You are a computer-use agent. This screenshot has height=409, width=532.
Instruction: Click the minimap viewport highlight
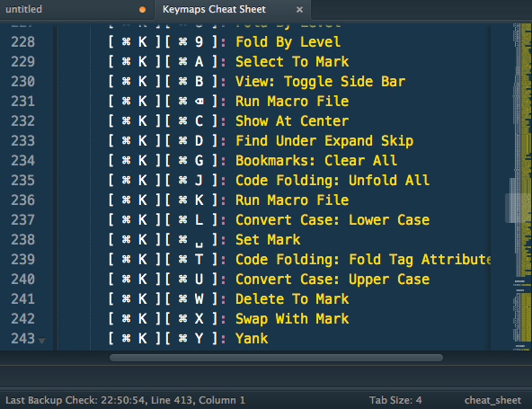pos(519,208)
